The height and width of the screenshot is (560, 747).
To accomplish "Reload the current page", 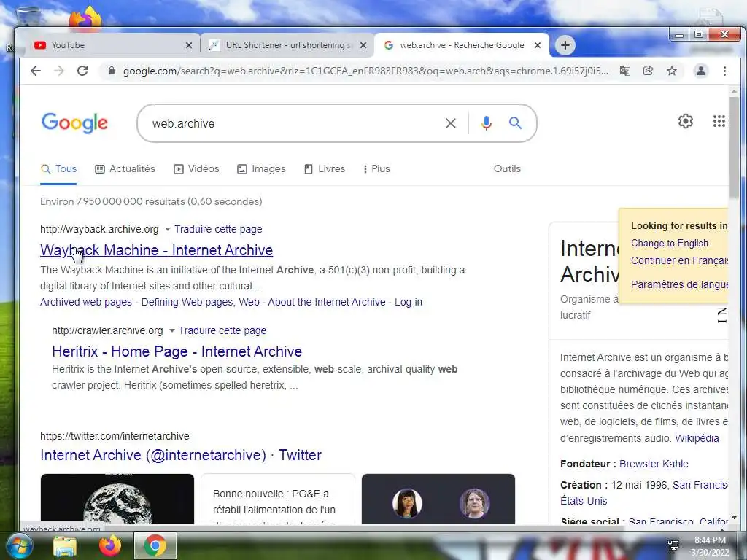I will [x=82, y=71].
